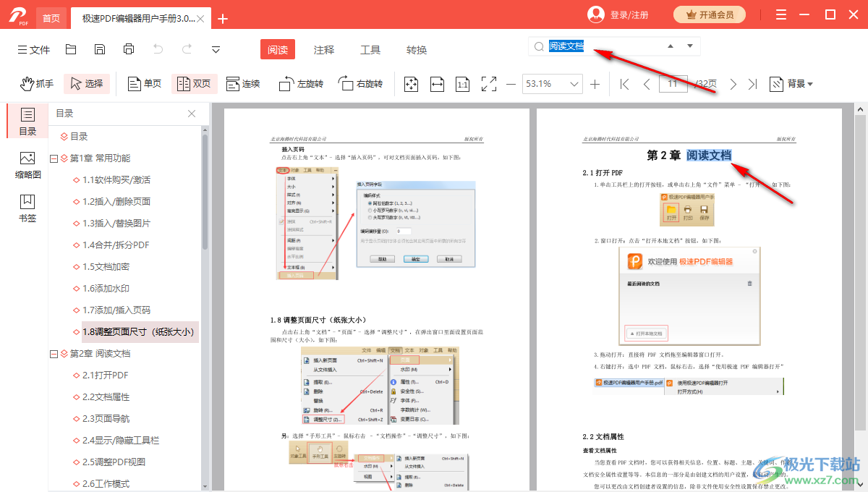868x492 pixels.
Task: Close the 极速PDF编辑器用户手册 document tab
Action: click(x=200, y=19)
